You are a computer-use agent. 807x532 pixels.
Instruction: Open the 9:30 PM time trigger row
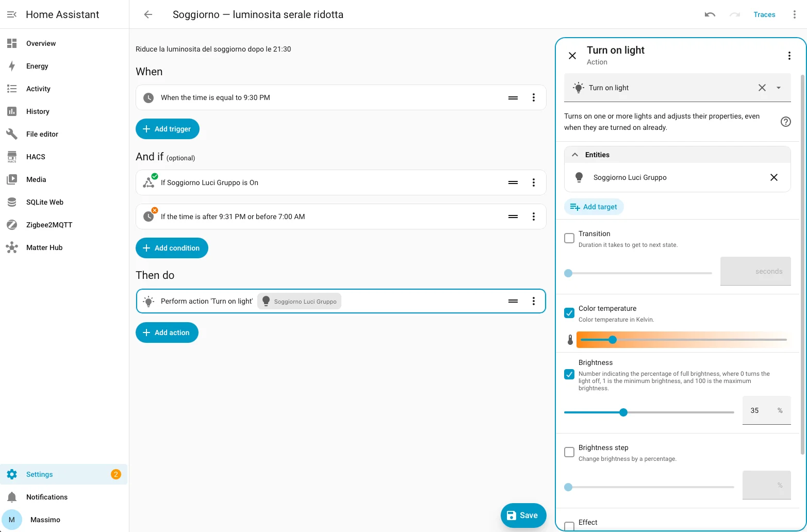(x=340, y=97)
